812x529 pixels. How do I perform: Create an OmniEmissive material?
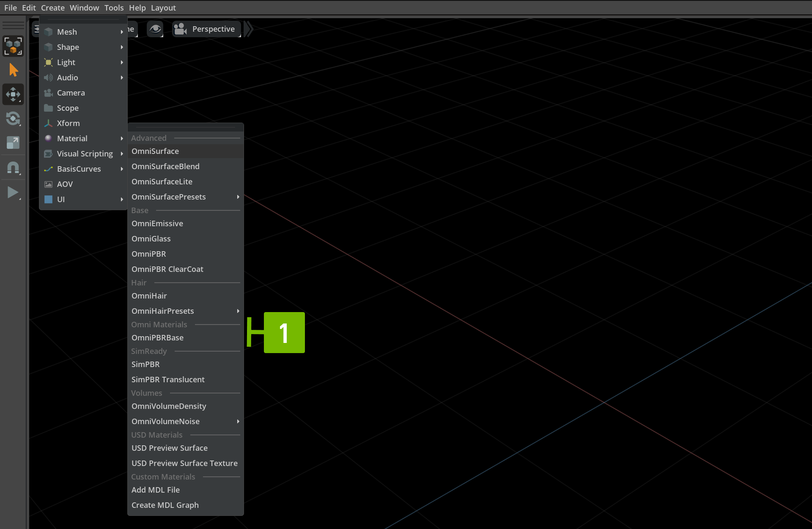186,223
